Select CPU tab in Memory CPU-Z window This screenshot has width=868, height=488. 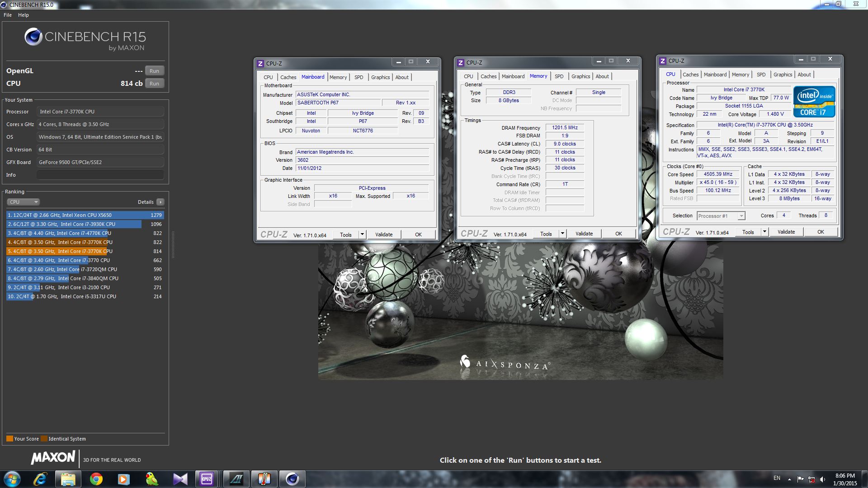pyautogui.click(x=468, y=76)
